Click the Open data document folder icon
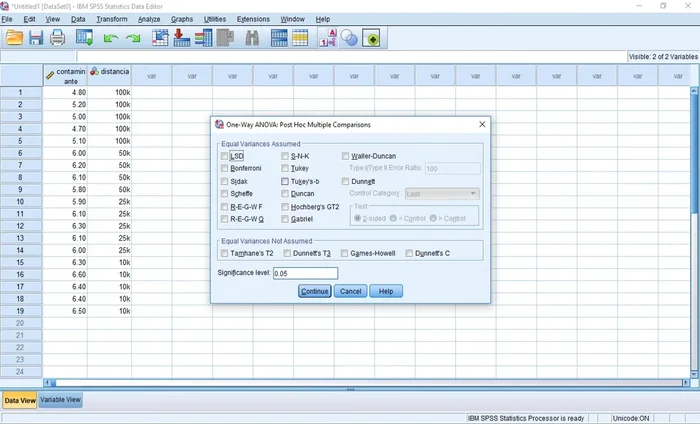700x424 pixels. pyautogui.click(x=14, y=38)
